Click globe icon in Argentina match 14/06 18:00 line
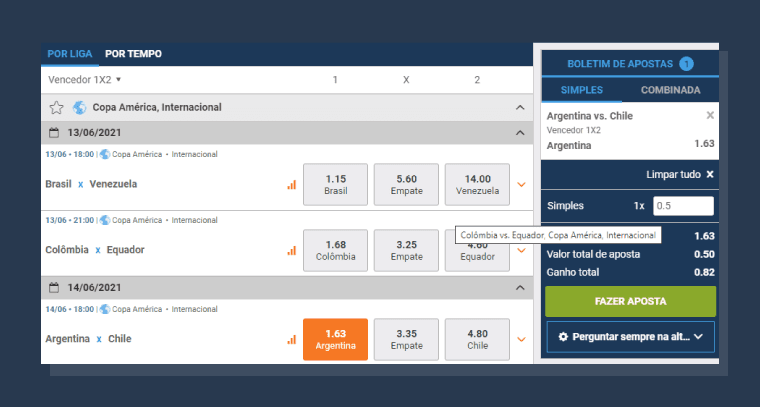 pyautogui.click(x=105, y=309)
